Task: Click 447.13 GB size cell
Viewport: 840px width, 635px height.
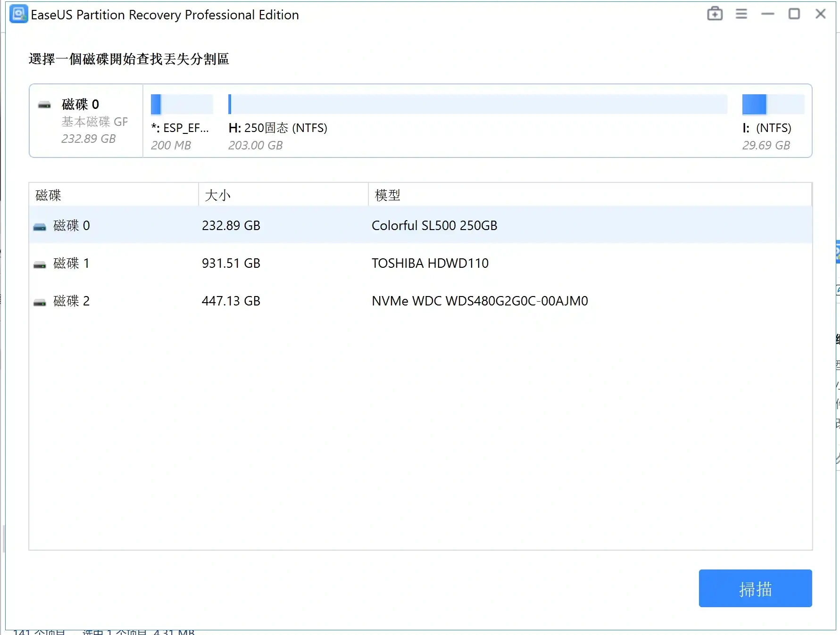Action: click(x=231, y=301)
